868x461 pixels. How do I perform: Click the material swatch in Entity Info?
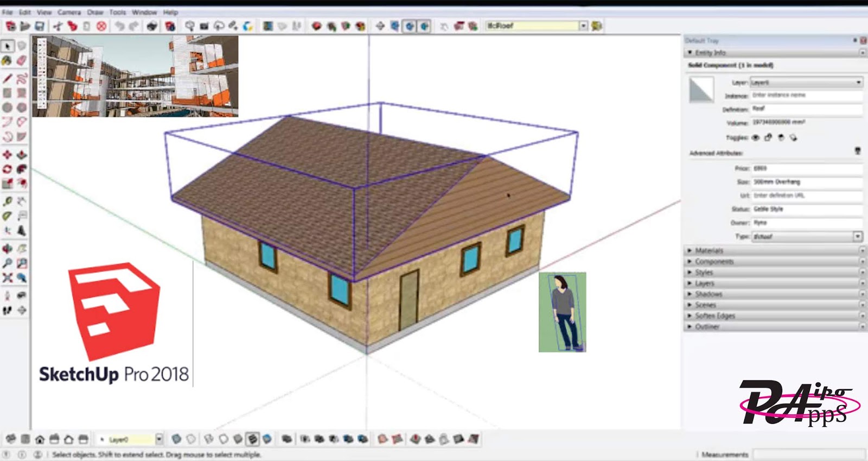point(701,90)
